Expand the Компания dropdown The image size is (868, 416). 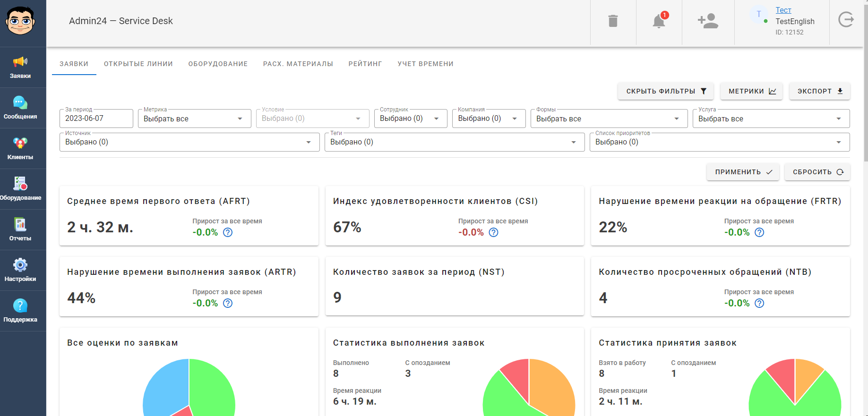click(489, 119)
